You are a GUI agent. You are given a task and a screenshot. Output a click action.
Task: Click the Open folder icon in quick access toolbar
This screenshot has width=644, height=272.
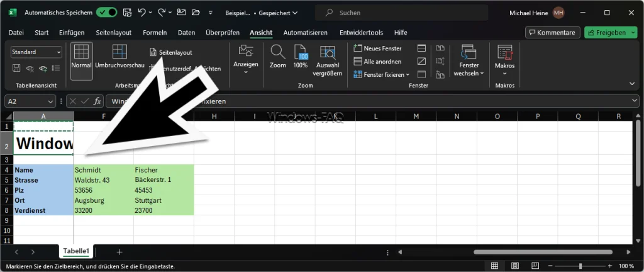[196, 13]
